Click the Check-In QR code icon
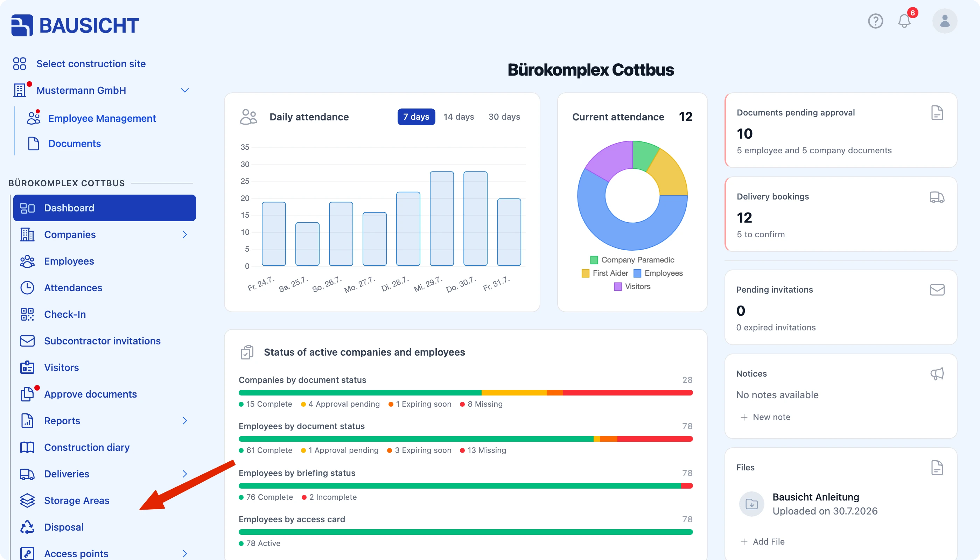This screenshot has width=980, height=560. [x=27, y=314]
